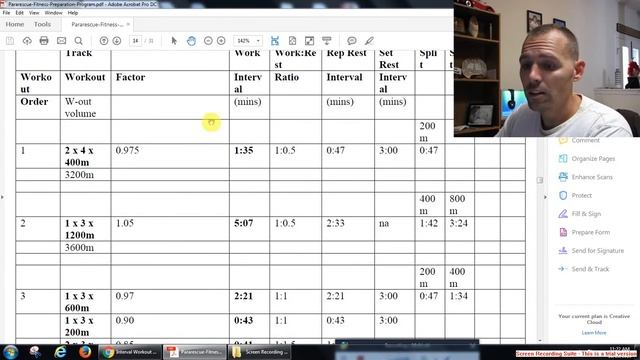Switch to Screen Recording taskbar window
640x360 pixels.
click(260, 352)
